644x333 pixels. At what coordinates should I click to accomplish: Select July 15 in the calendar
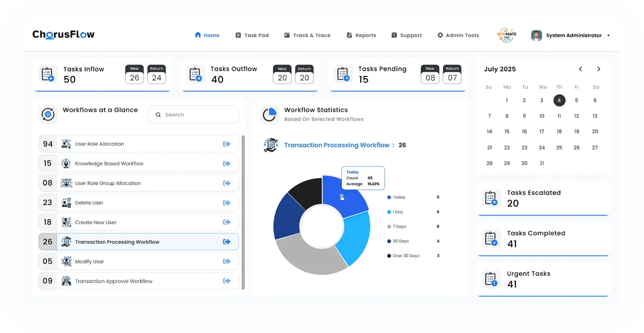(x=507, y=131)
